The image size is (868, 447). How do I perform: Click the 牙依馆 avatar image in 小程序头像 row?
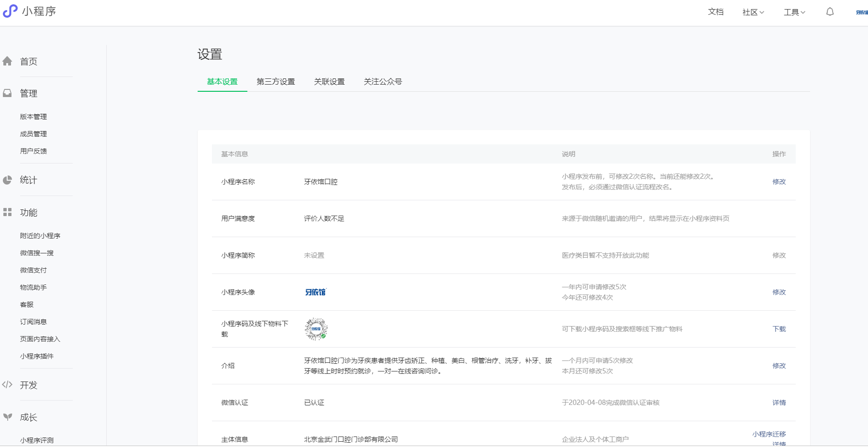click(315, 292)
